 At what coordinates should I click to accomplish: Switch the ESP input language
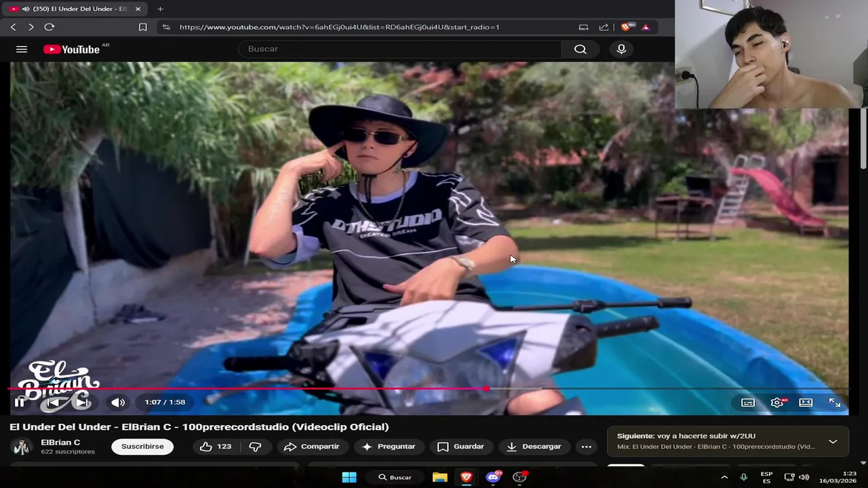coord(766,477)
